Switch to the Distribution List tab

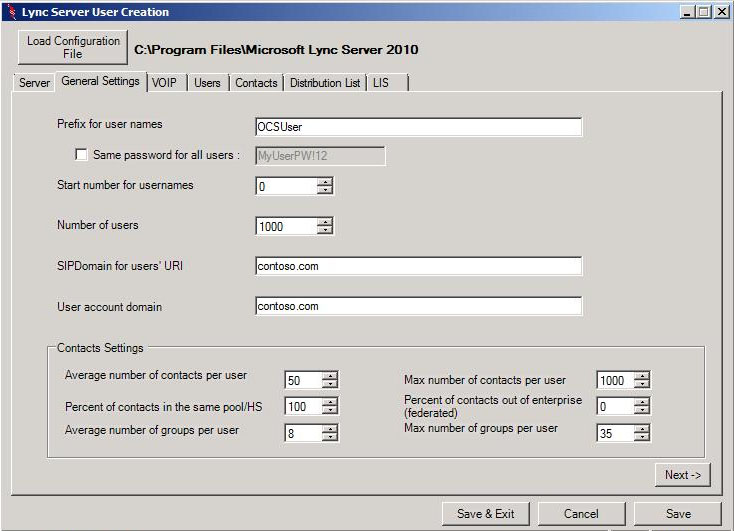[x=325, y=83]
